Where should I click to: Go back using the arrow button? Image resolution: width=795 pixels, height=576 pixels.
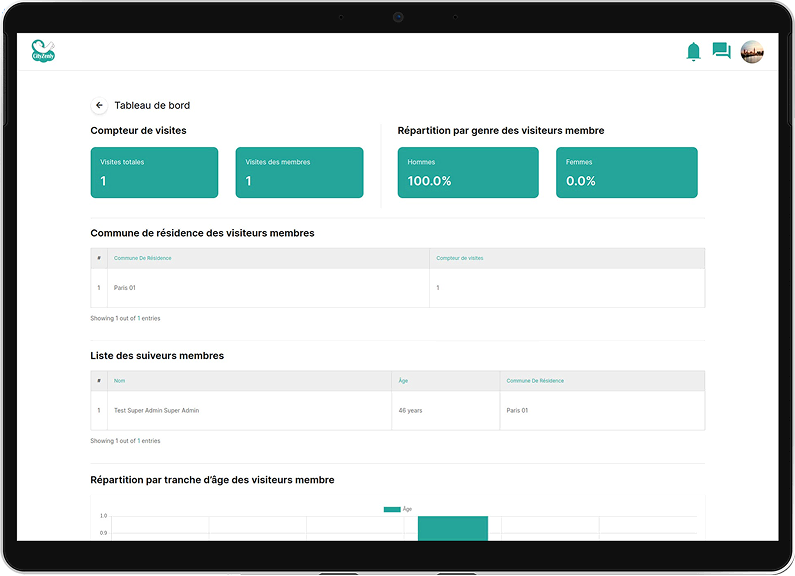(x=99, y=105)
